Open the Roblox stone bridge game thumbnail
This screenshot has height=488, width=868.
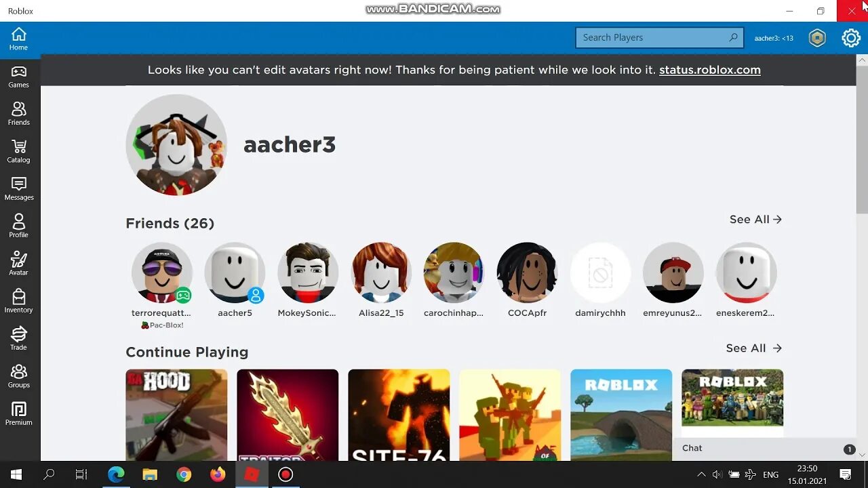click(621, 415)
